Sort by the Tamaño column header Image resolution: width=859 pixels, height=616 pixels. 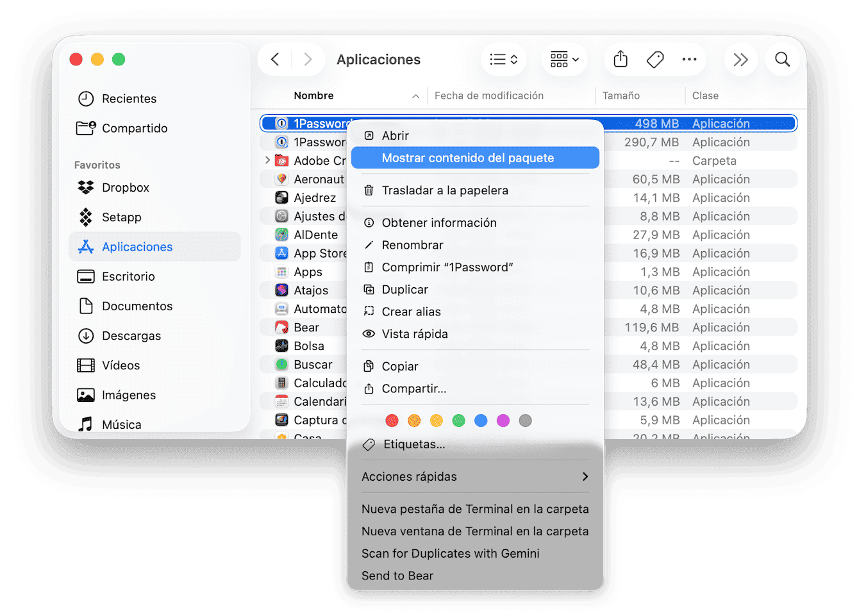621,96
